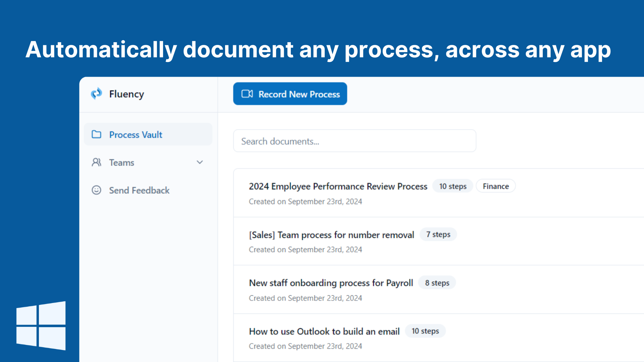Click the 7 steps badge

coord(438,235)
